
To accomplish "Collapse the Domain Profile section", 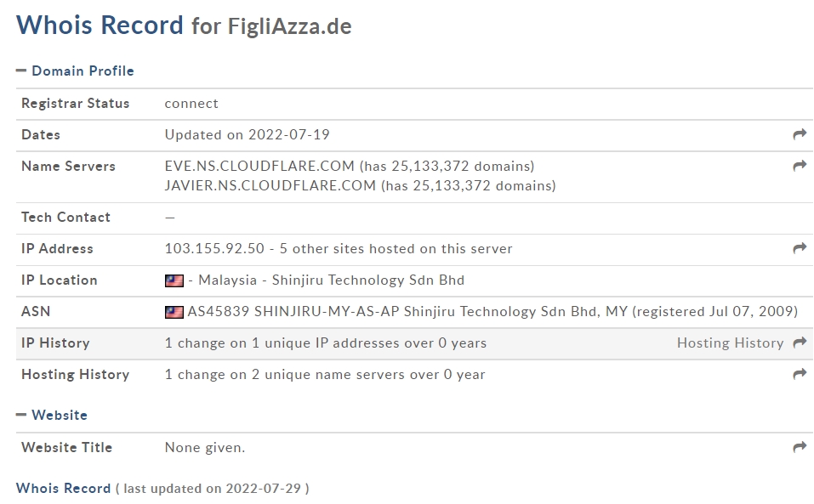I will click(20, 71).
